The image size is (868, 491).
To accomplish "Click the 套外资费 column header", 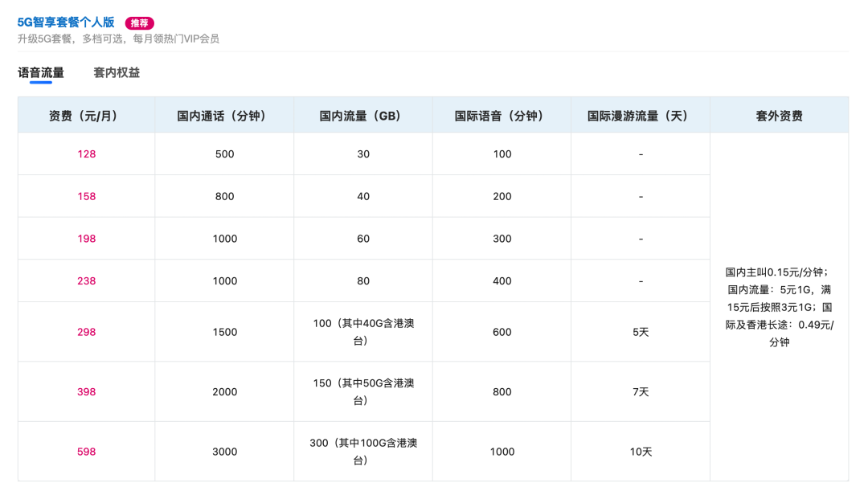I will point(779,115).
